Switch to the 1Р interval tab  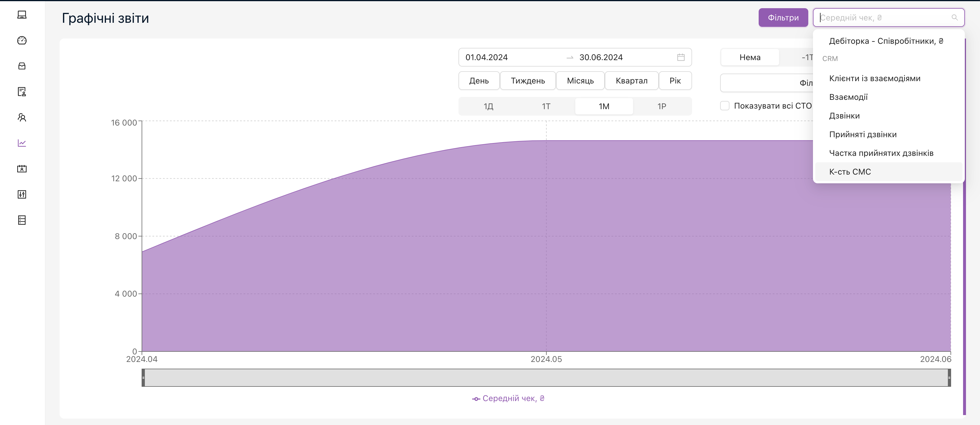(x=662, y=107)
